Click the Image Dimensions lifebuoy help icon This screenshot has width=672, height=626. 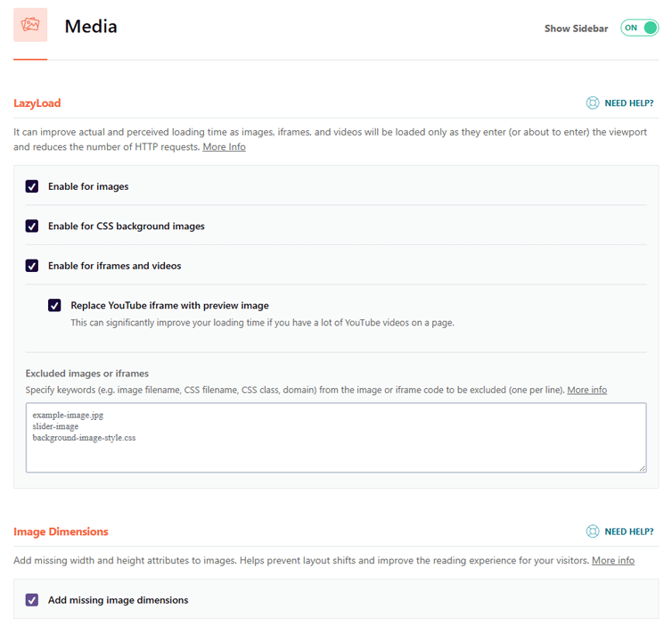[x=593, y=531]
